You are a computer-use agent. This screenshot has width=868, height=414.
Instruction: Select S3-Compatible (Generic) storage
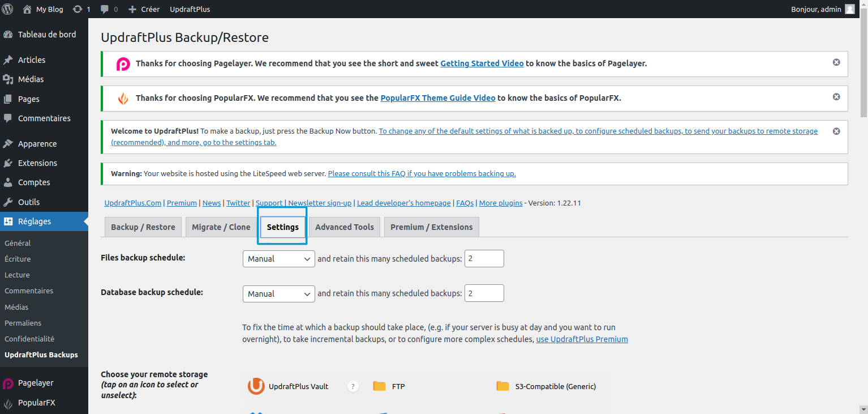[547, 386]
